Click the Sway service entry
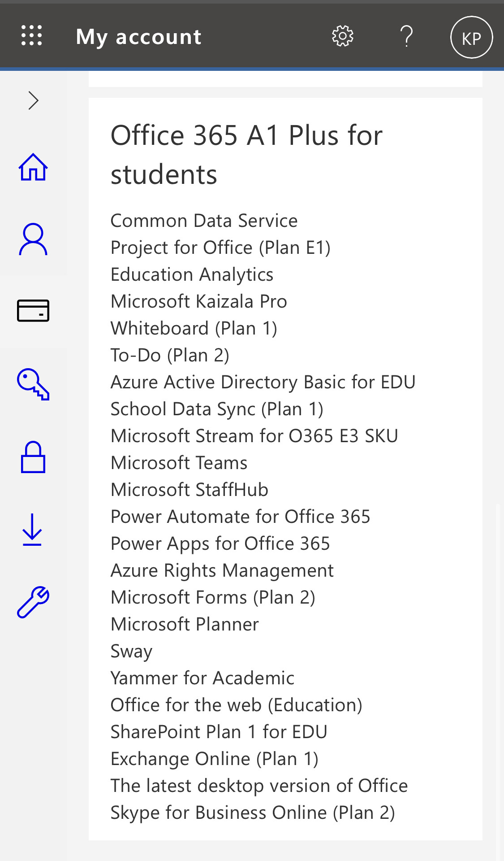The width and height of the screenshot is (504, 861). [131, 651]
